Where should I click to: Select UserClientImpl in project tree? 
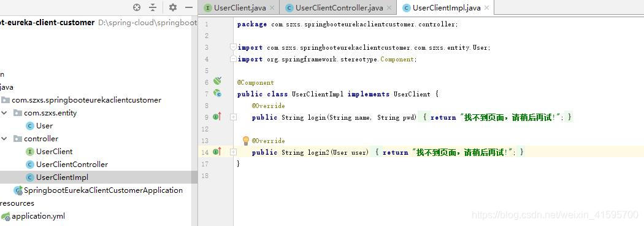(x=62, y=177)
